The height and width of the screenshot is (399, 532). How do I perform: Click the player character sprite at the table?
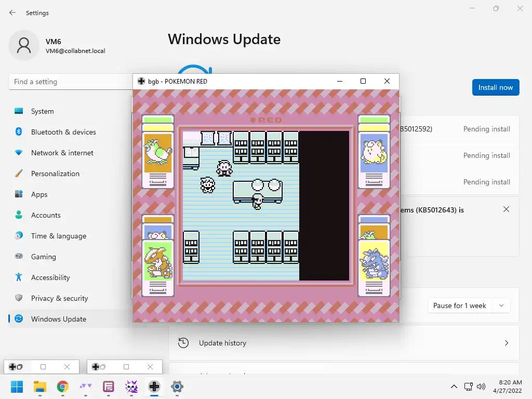click(258, 202)
